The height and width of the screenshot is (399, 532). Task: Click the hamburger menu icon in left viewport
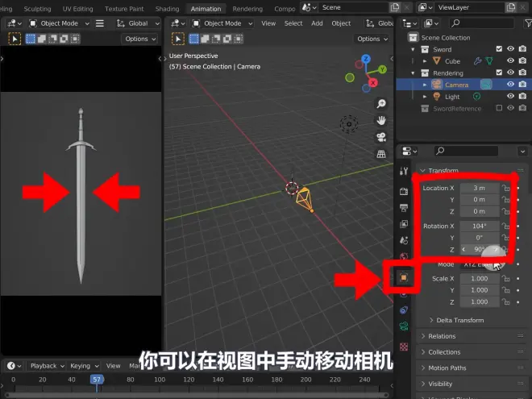[99, 23]
